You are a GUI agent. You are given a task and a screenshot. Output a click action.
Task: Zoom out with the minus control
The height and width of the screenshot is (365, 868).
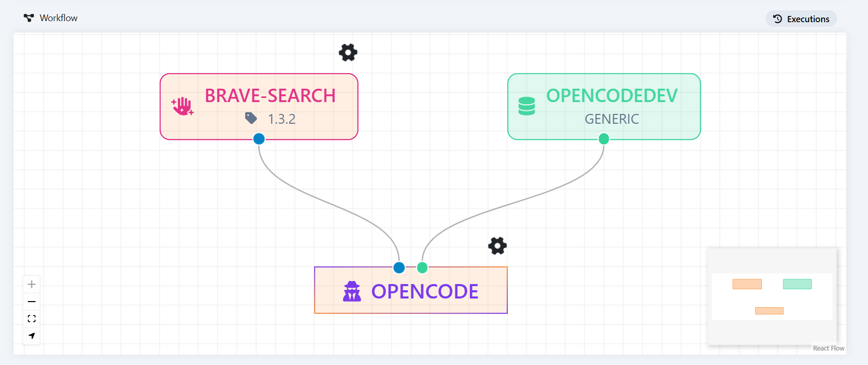(x=31, y=301)
